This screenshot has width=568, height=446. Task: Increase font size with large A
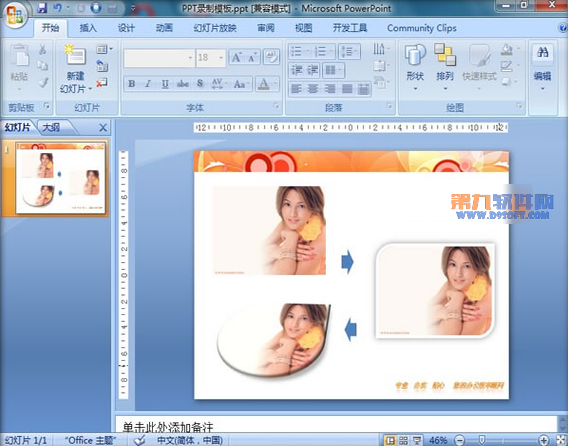237,57
